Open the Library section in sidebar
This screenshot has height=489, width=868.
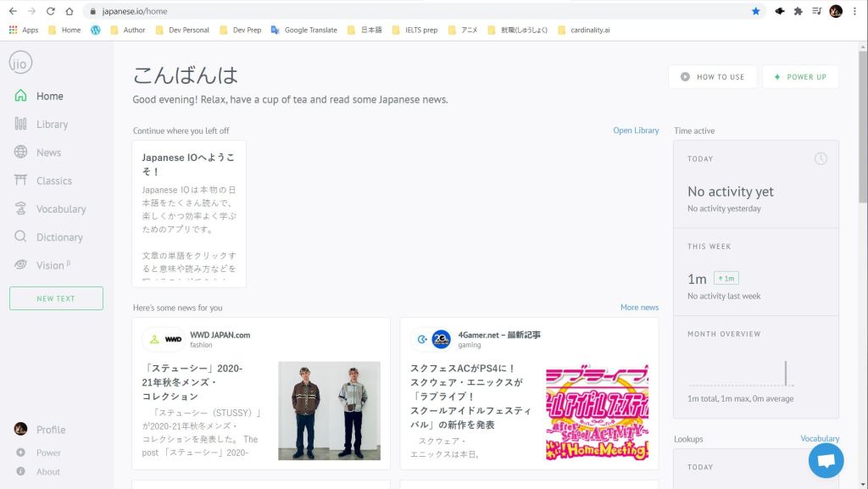pos(52,125)
